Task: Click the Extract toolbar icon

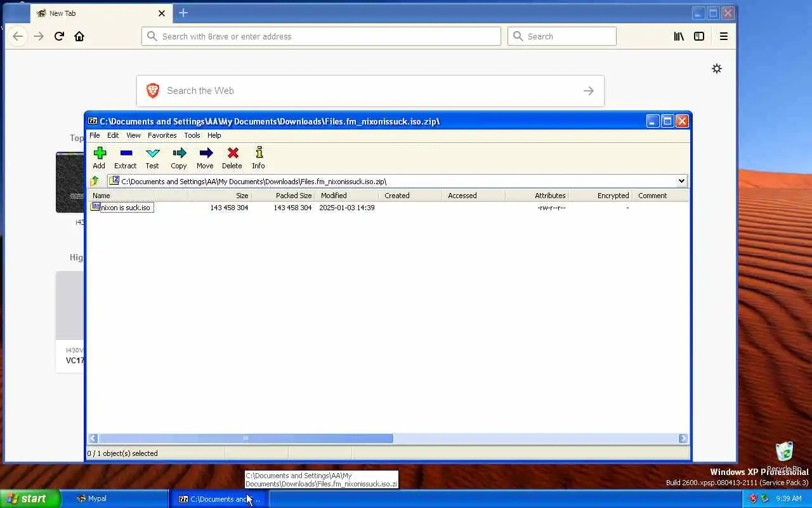Action: (x=125, y=157)
